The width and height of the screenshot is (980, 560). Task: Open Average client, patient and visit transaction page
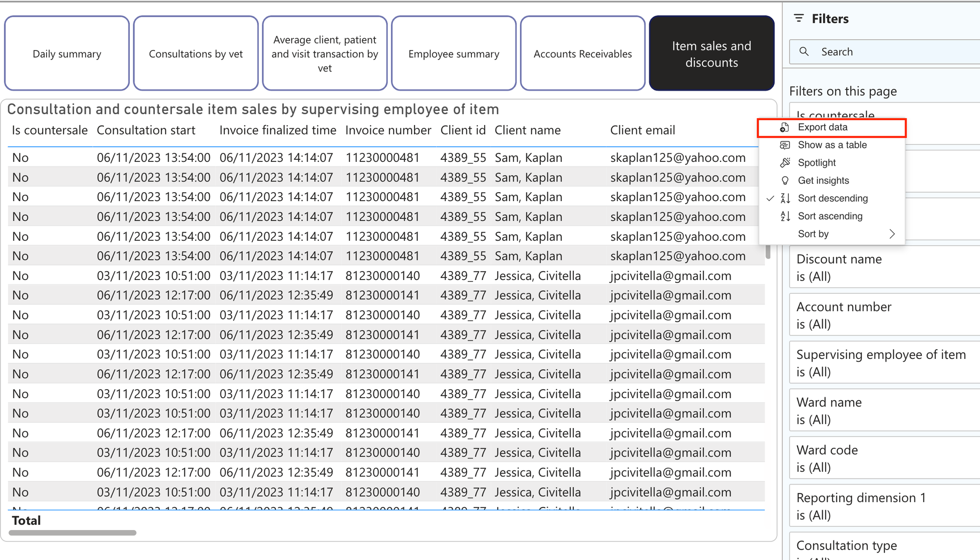[x=325, y=53]
